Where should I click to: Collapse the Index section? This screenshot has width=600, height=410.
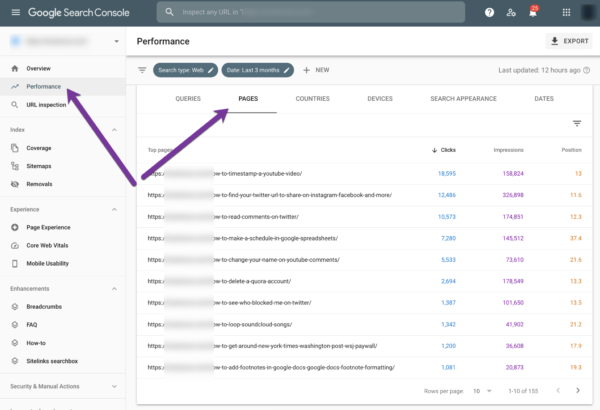[x=114, y=130]
